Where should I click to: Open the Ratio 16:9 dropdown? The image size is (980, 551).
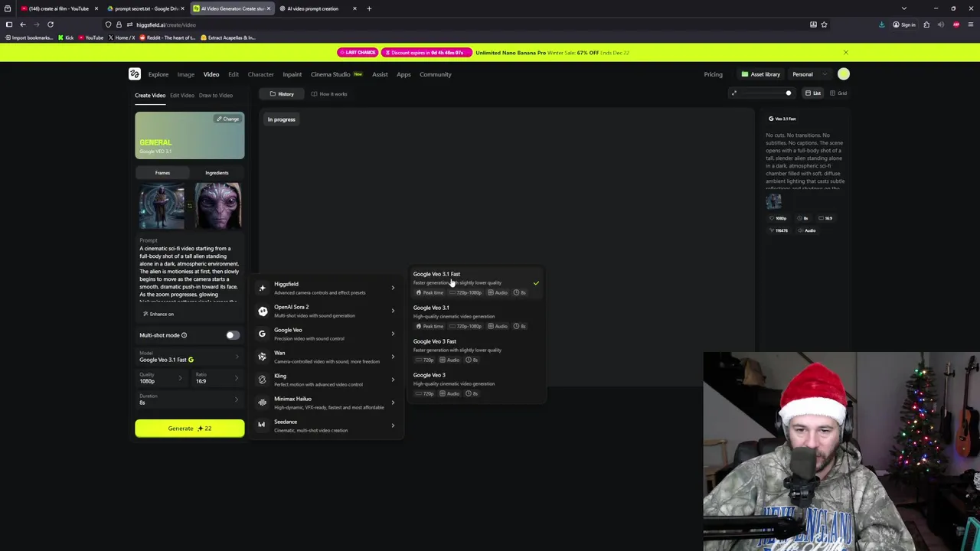pyautogui.click(x=217, y=378)
